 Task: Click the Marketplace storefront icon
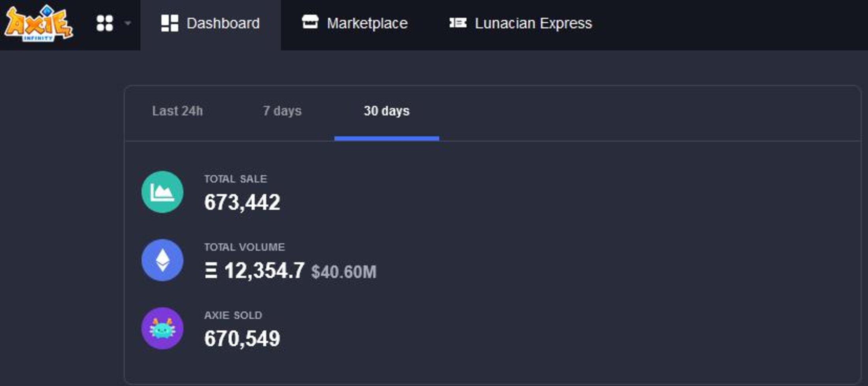310,22
